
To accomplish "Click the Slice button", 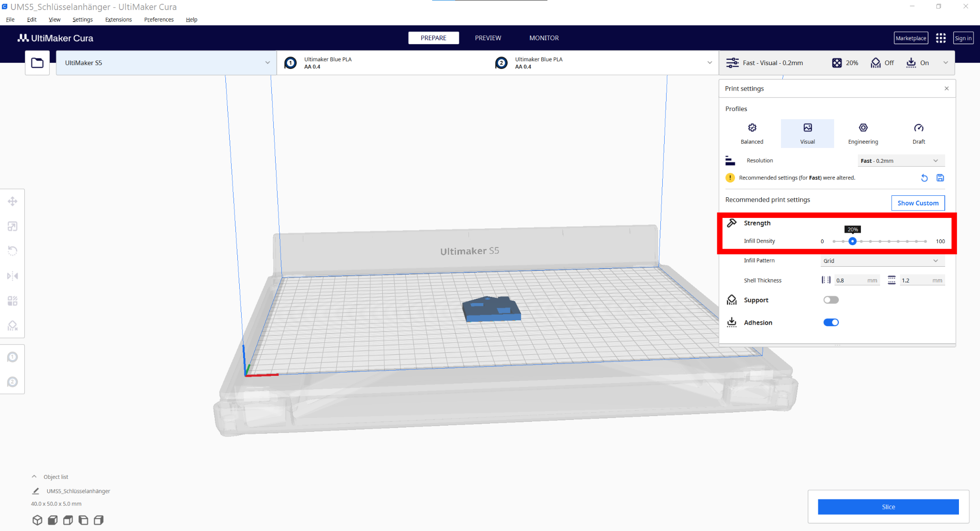I will coord(888,507).
